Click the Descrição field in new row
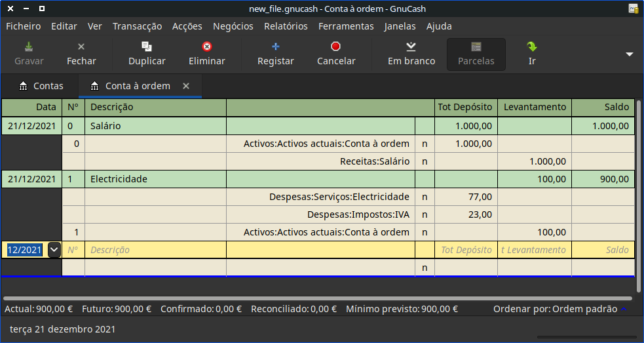 155,250
